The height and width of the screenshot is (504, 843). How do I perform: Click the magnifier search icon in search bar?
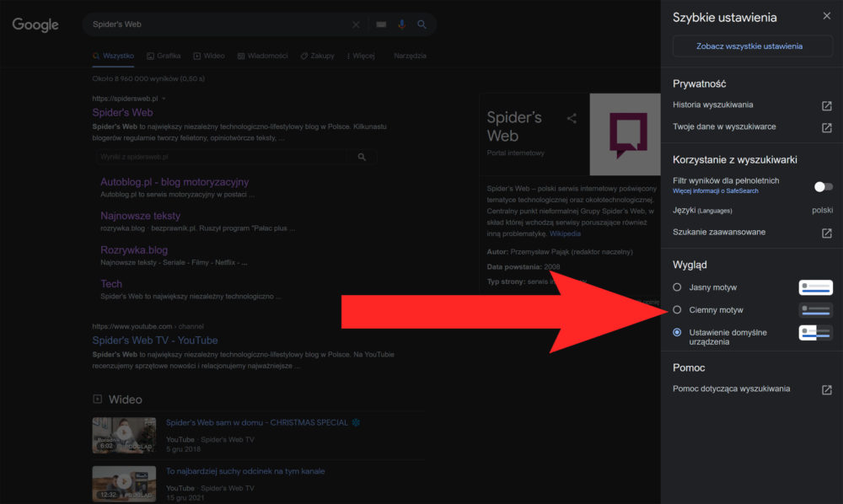[421, 24]
